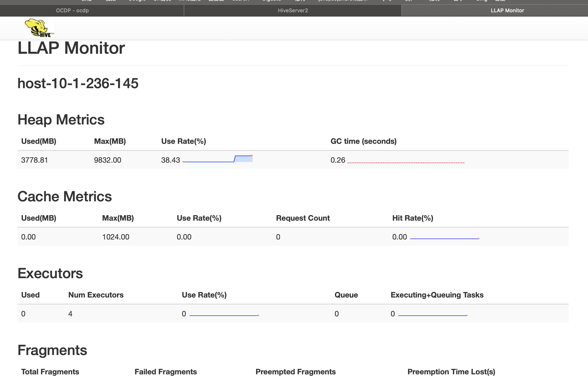Click heap use rate value 38.43
Image resolution: width=588 pixels, height=380 pixels.
[x=171, y=160]
